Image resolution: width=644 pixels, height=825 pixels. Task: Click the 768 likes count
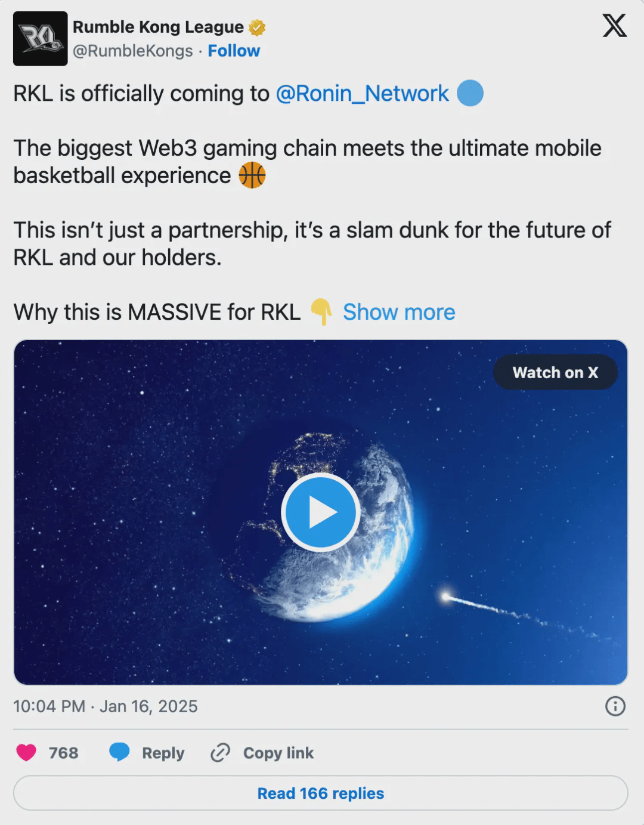coord(63,753)
